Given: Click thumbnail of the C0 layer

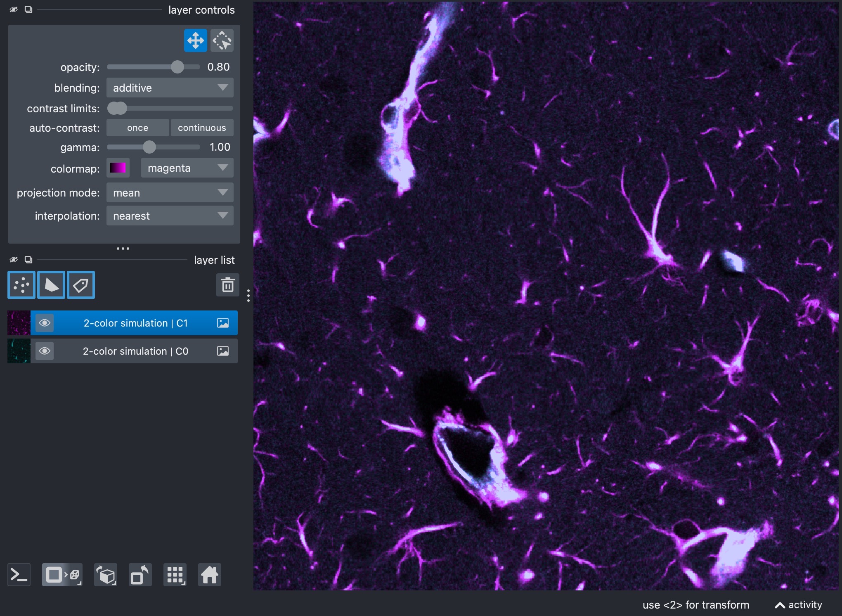Looking at the screenshot, I should [x=19, y=351].
